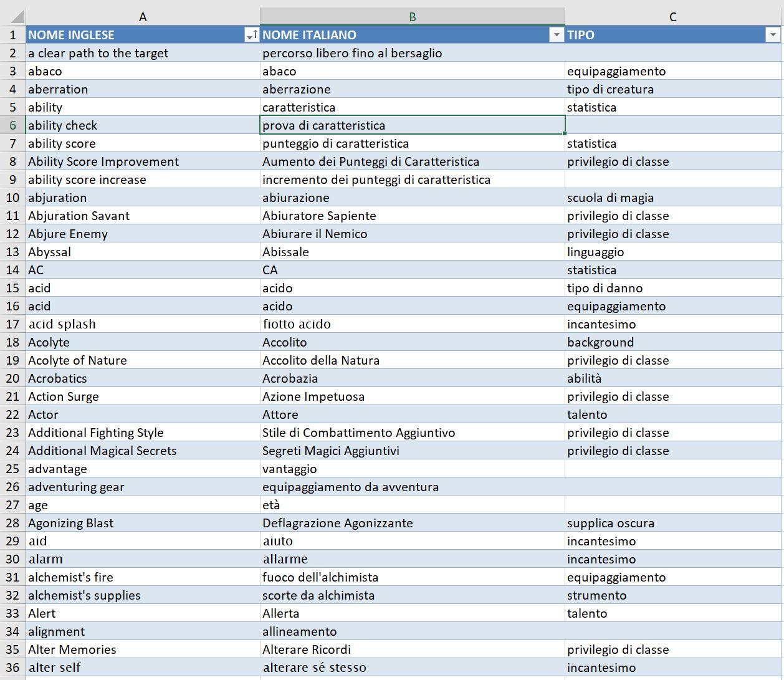Open the NOME INGLESE filter dropdown
The width and height of the screenshot is (784, 680).
pos(252,36)
